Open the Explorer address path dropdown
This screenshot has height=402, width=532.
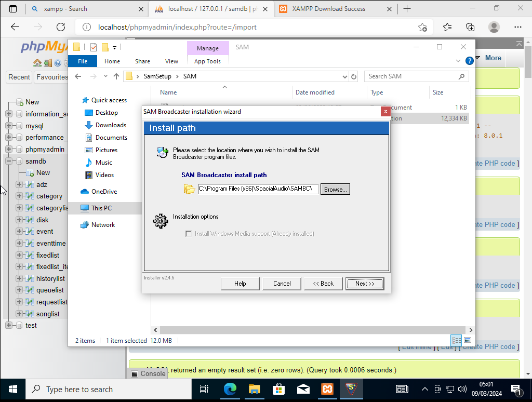(345, 76)
